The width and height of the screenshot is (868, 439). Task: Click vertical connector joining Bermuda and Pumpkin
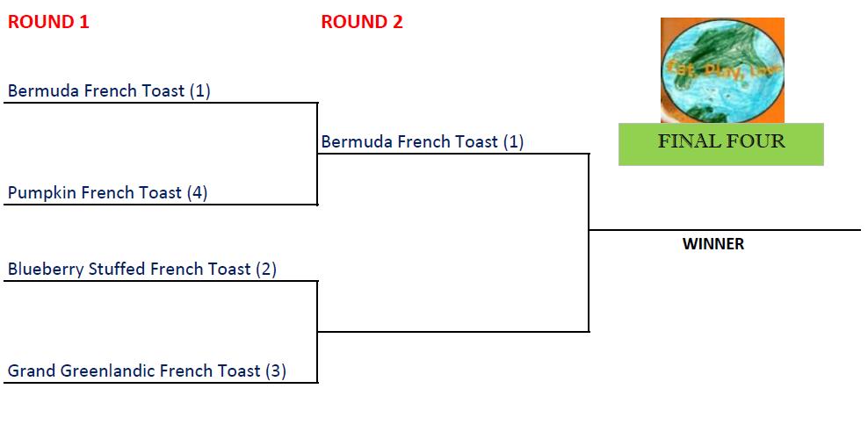tap(317, 154)
